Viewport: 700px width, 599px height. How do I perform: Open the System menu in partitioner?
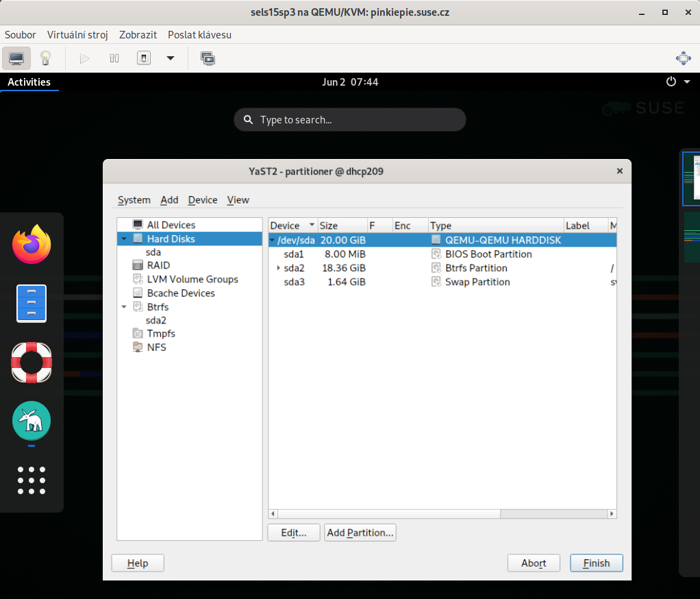[134, 200]
